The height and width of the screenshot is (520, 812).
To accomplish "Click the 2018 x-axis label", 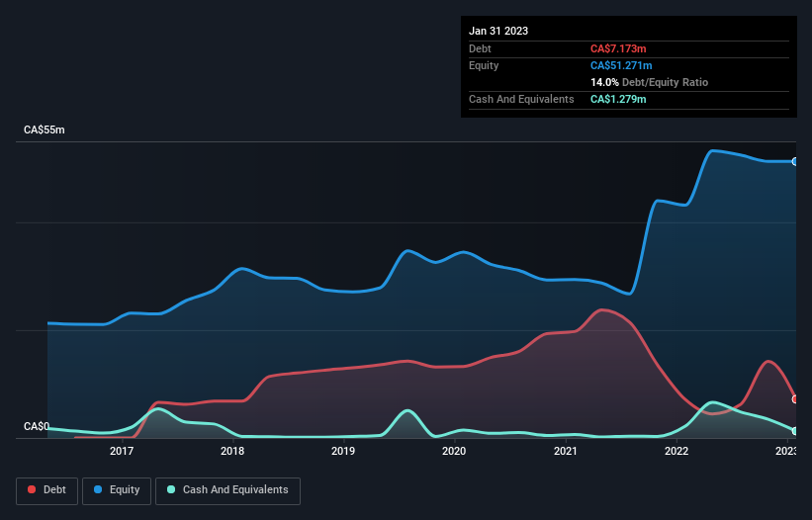I will coord(232,451).
